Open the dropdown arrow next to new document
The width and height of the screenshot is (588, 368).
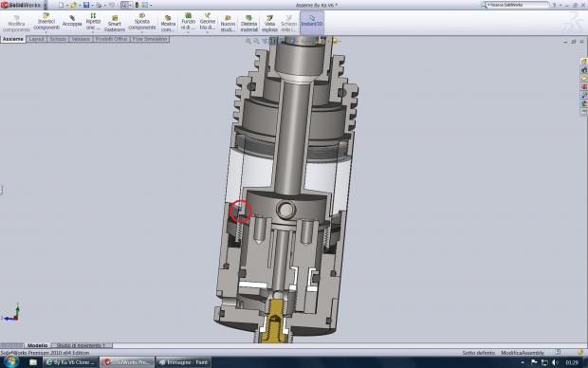[67, 6]
